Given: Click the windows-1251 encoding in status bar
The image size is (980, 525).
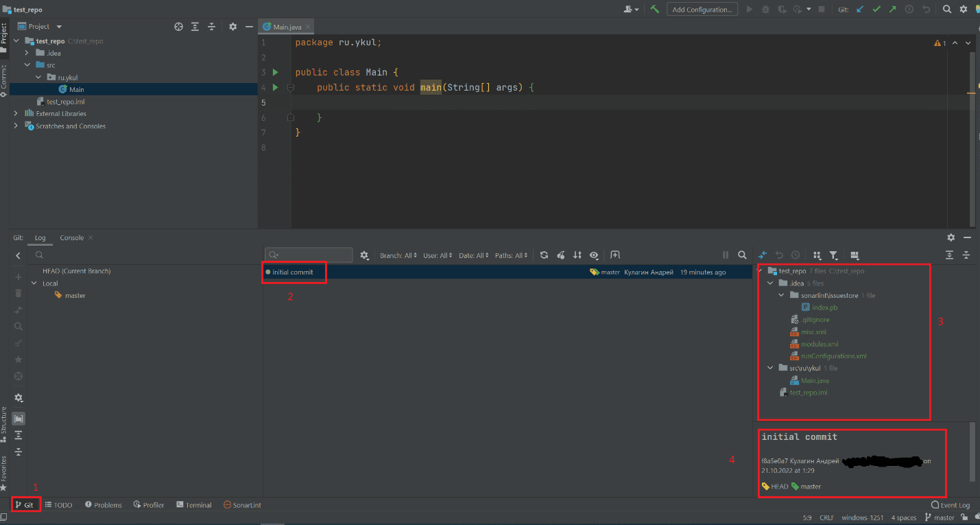Looking at the screenshot, I should tap(862, 517).
